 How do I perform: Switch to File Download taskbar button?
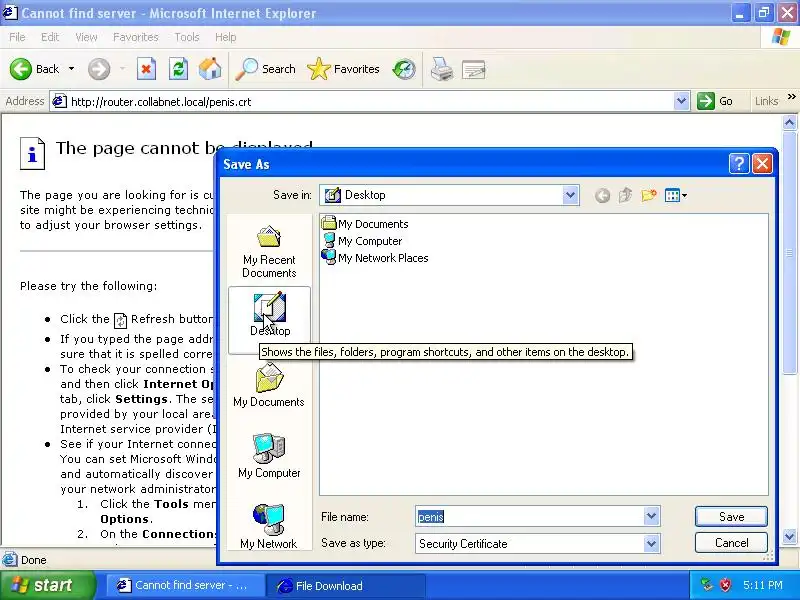point(347,585)
